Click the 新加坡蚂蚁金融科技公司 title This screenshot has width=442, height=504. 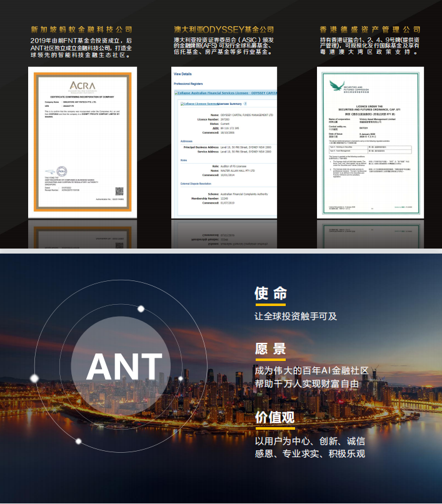click(81, 29)
